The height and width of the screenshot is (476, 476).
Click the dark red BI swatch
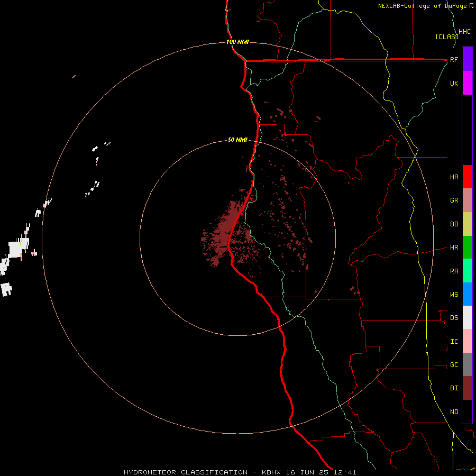[x=467, y=388]
